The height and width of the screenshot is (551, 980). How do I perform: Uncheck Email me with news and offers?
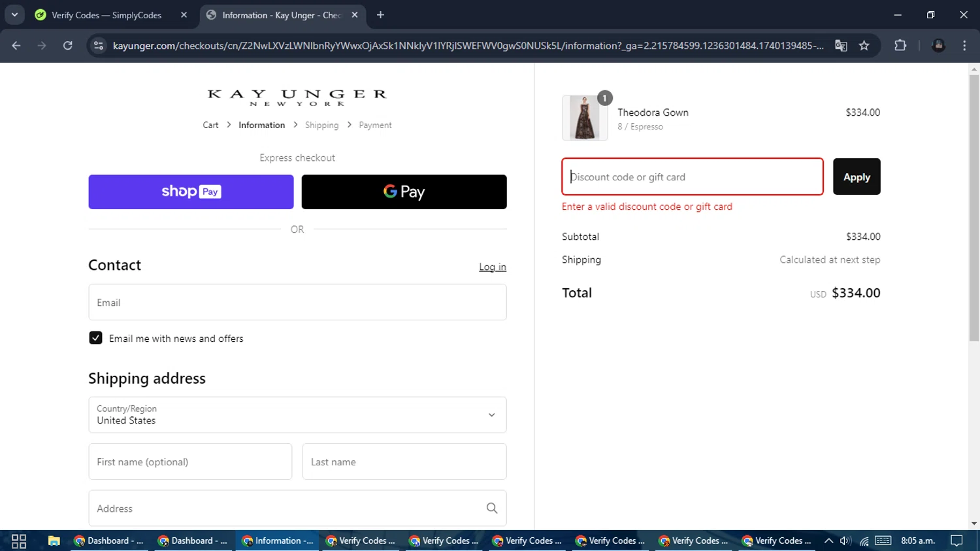(x=95, y=338)
